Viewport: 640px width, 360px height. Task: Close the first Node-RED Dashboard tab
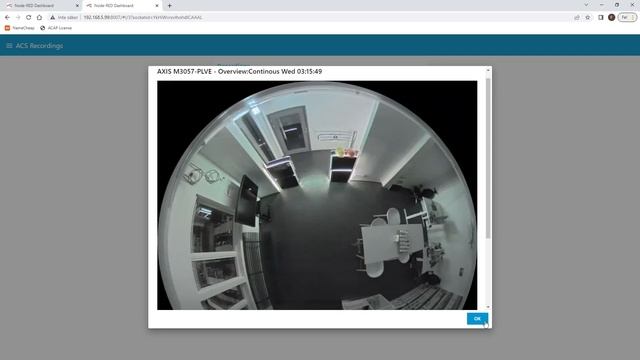click(x=77, y=6)
